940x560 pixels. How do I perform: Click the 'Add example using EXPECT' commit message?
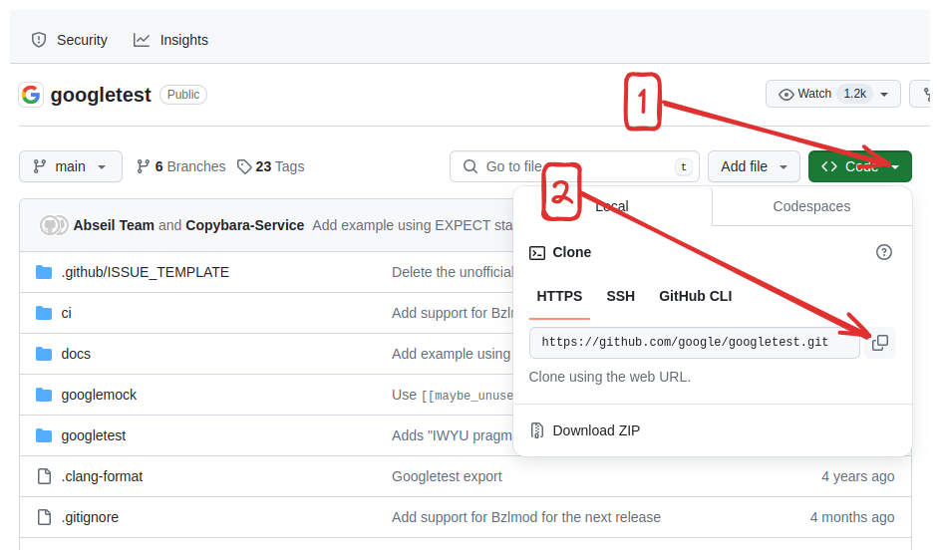pos(413,225)
